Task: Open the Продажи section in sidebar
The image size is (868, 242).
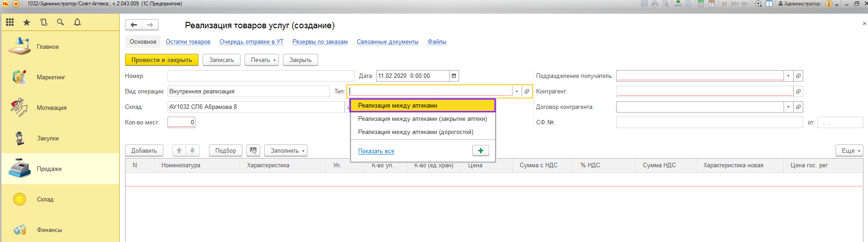Action: coord(49,169)
